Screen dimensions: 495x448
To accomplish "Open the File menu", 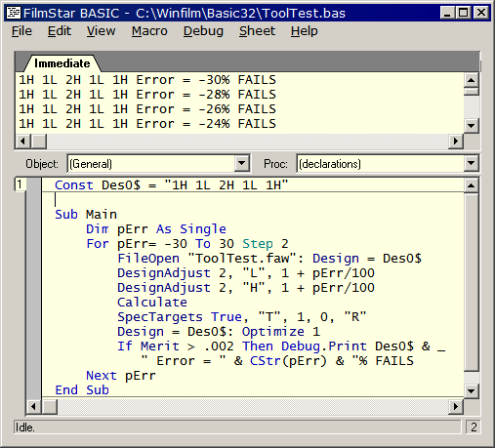I will point(21,31).
